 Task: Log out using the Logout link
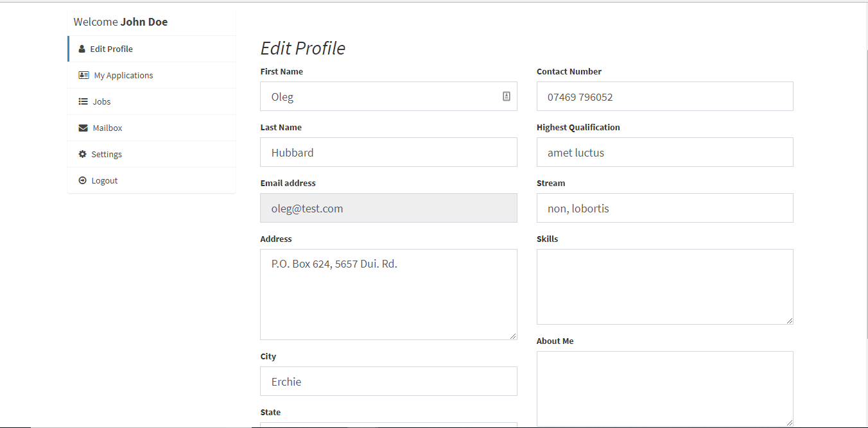click(x=104, y=180)
